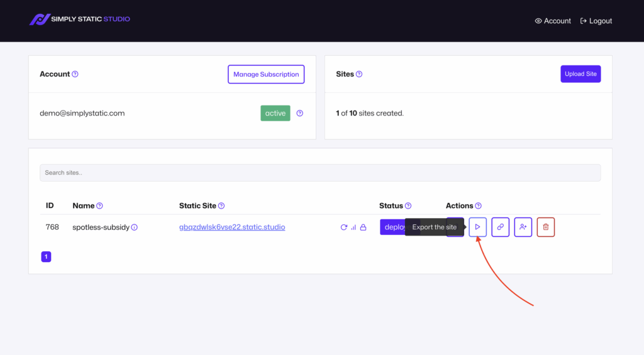Click help icon next to Account heading
The height and width of the screenshot is (355, 644).
[x=75, y=74]
